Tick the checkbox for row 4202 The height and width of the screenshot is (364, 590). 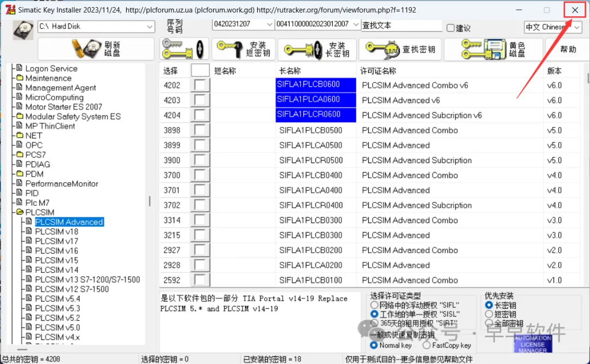tap(200, 85)
